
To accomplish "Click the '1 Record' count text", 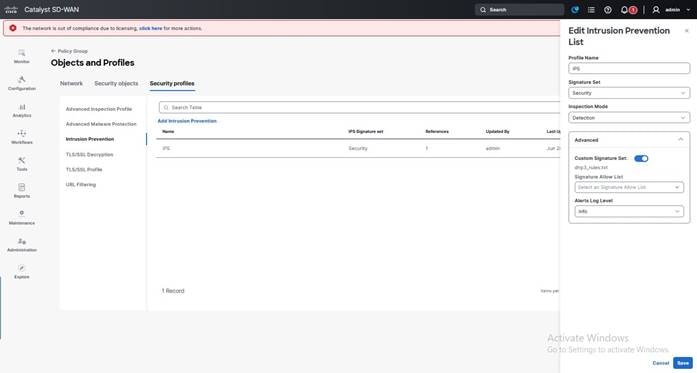I will click(x=173, y=291).
